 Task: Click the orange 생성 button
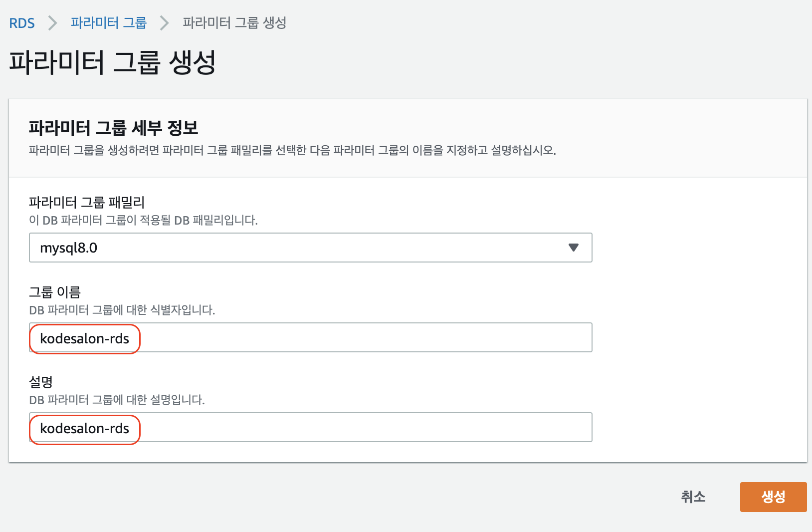point(773,497)
